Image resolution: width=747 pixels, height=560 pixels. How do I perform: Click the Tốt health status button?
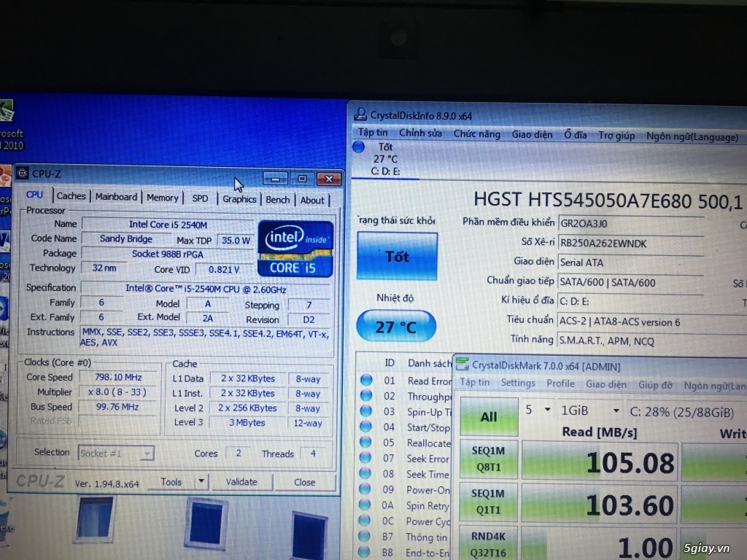click(397, 256)
